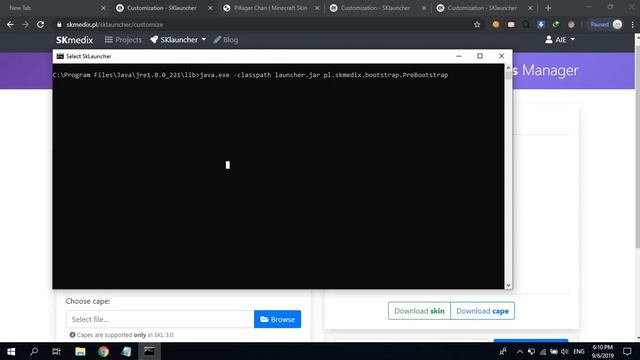Open Chrome's three-dot menu
Screen dimensions: 640x360
[632, 24]
